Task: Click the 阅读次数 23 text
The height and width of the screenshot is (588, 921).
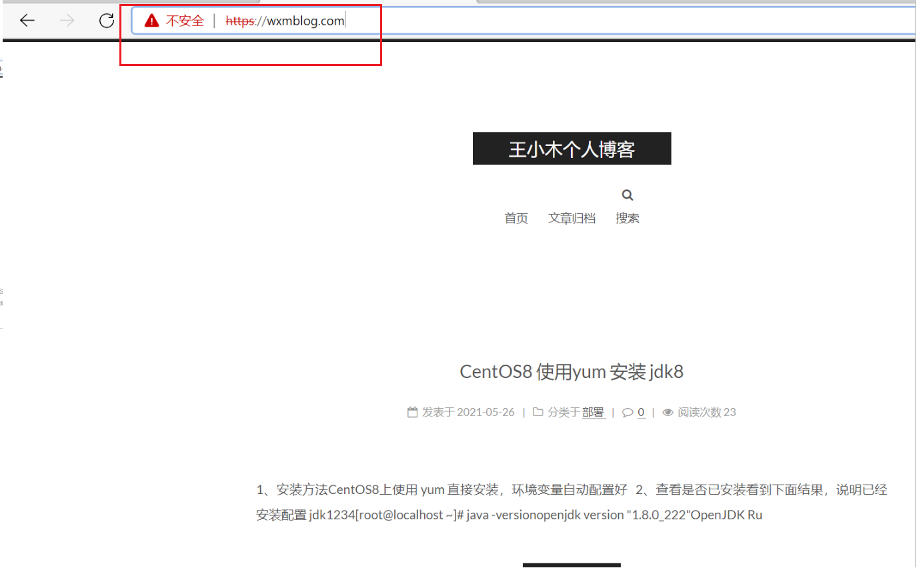Action: pyautogui.click(x=707, y=412)
